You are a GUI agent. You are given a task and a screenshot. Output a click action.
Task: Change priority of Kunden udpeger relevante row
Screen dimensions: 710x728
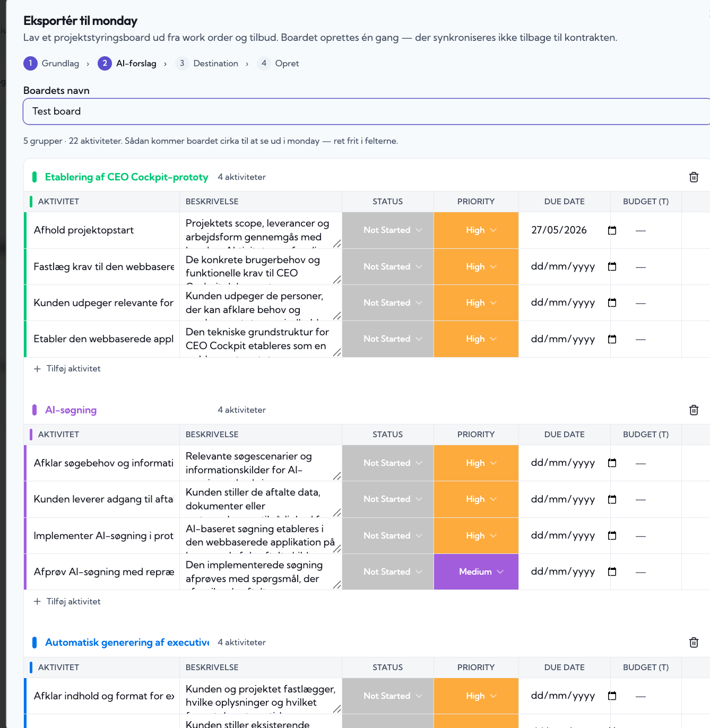[x=476, y=302]
